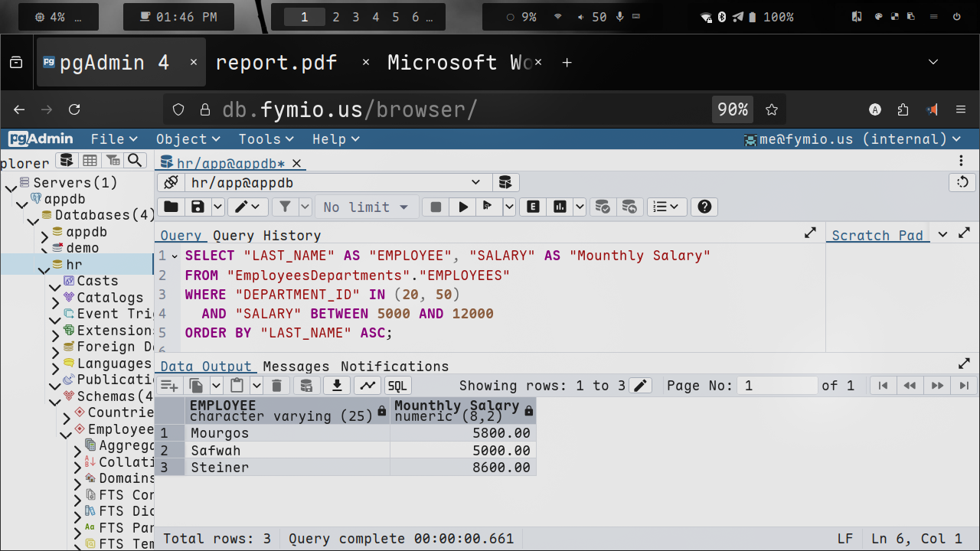The image size is (980, 551).
Task: Switch to the Query History tab
Action: [266, 236]
